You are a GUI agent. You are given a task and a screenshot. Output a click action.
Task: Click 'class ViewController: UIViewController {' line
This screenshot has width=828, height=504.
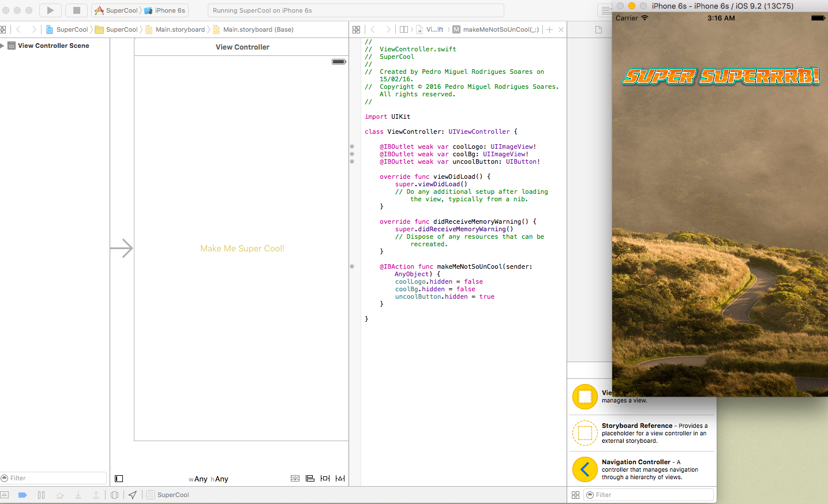pyautogui.click(x=441, y=131)
